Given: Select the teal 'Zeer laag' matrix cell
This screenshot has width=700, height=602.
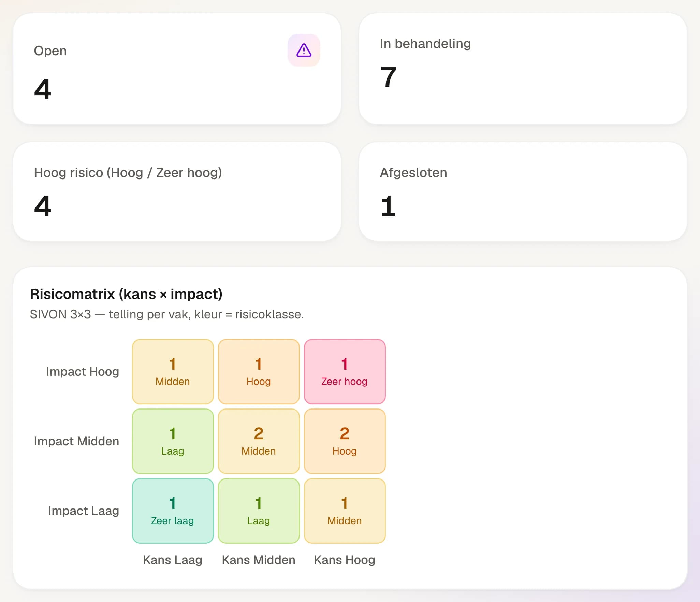Looking at the screenshot, I should (173, 511).
